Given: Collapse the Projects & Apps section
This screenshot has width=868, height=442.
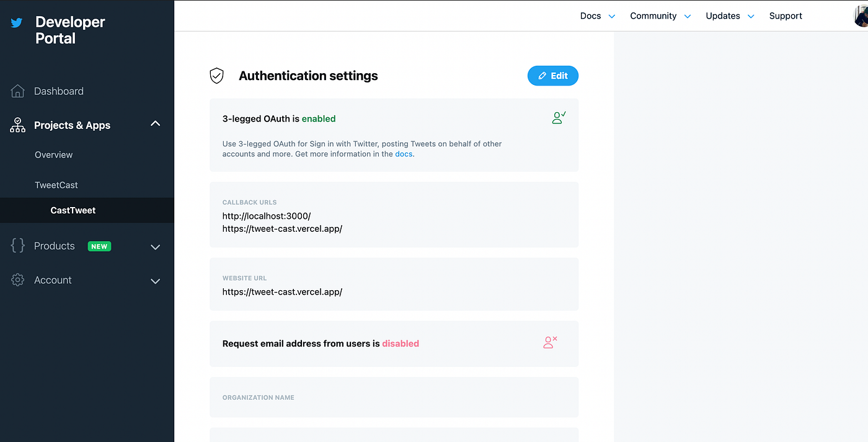Looking at the screenshot, I should click(x=155, y=123).
